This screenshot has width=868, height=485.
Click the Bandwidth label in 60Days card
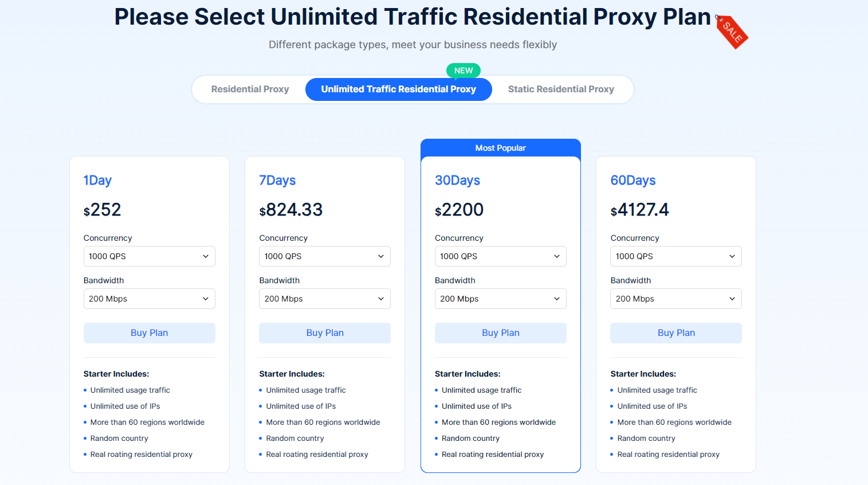pyautogui.click(x=631, y=280)
